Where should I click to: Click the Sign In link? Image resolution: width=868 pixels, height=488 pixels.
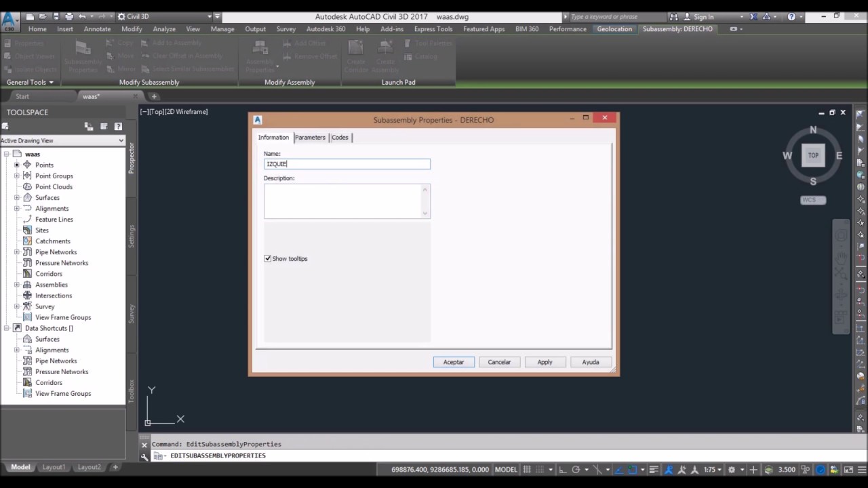pos(704,17)
